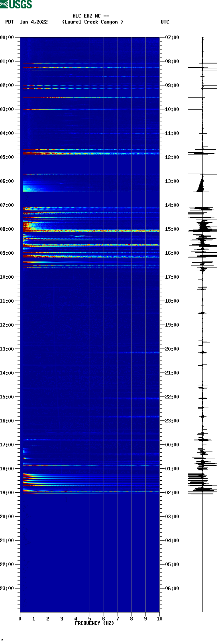Click the UTC time label '16:00'
The height and width of the screenshot is (644, 220).
click(172, 253)
